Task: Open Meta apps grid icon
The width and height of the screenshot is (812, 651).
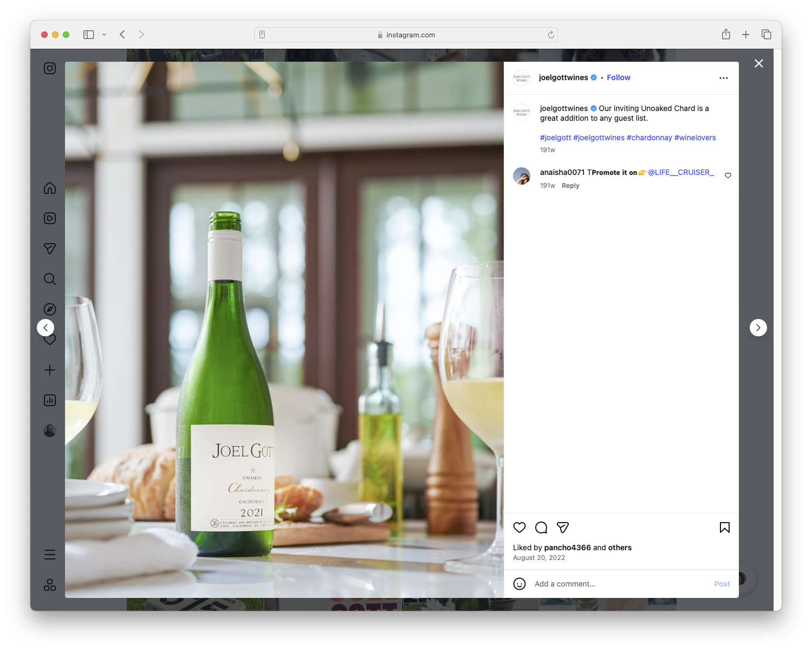Action: 50,585
